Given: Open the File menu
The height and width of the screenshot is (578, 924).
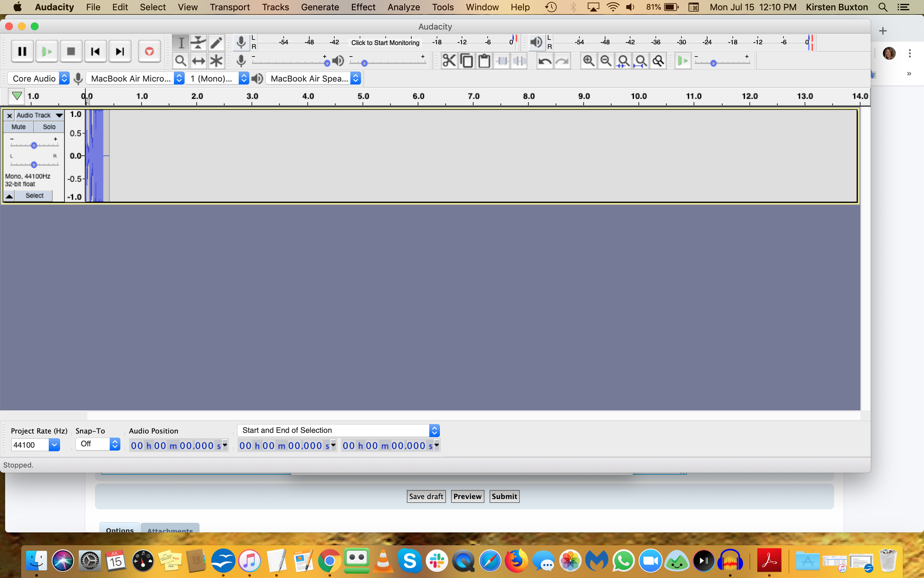Looking at the screenshot, I should (x=93, y=7).
